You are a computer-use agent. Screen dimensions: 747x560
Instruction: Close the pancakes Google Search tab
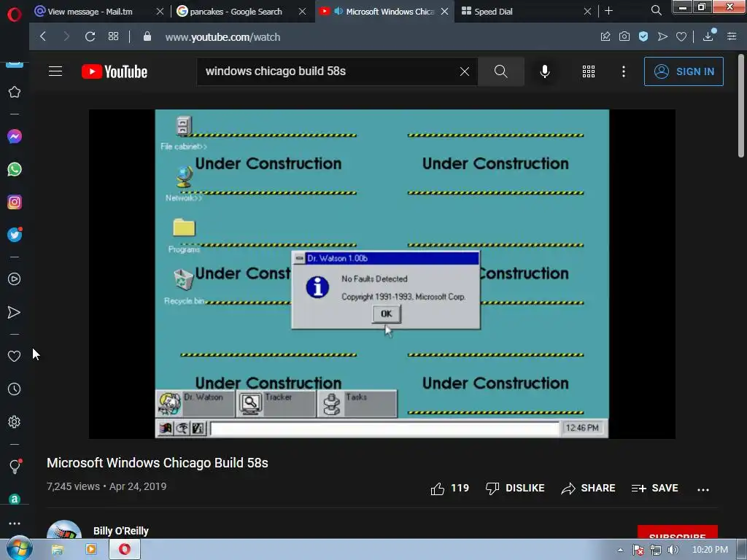[x=302, y=12]
